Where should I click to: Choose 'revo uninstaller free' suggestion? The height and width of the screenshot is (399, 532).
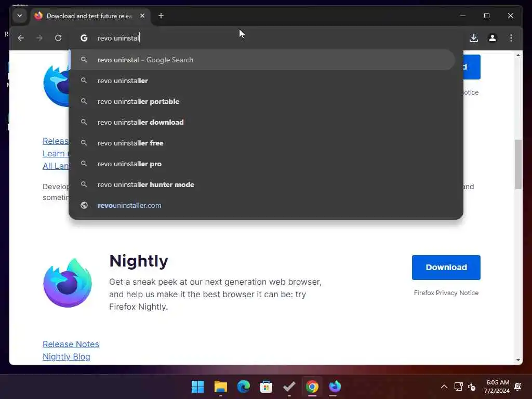pyautogui.click(x=262, y=143)
